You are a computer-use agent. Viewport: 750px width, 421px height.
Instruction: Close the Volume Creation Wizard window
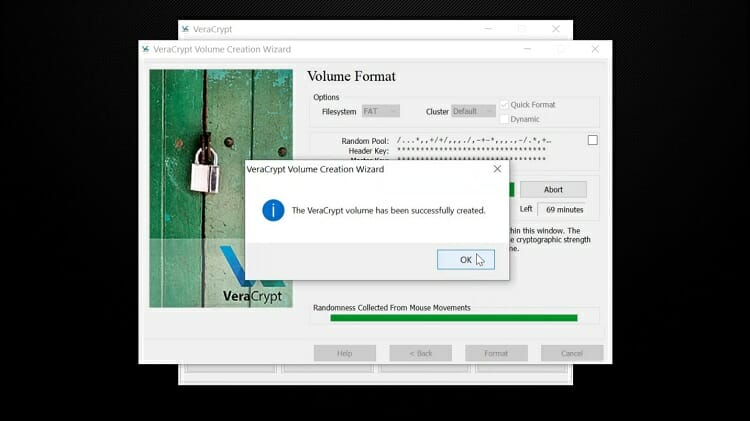(595, 49)
